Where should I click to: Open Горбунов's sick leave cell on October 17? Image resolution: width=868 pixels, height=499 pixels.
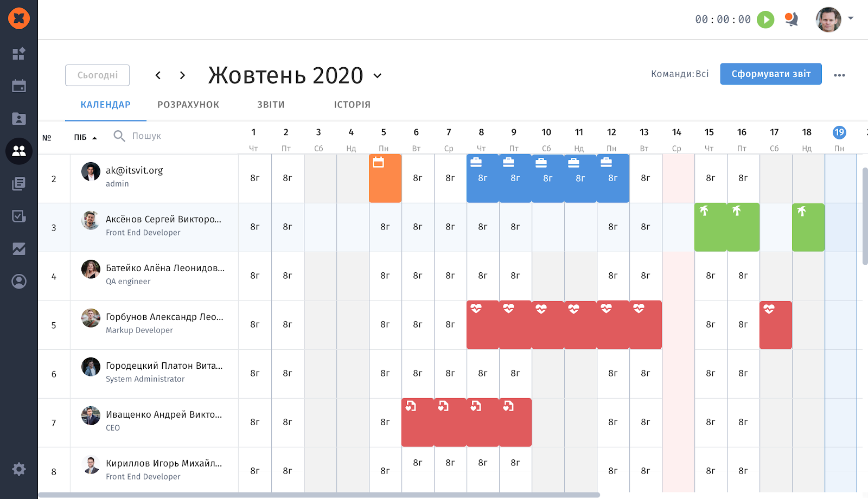[x=776, y=325]
